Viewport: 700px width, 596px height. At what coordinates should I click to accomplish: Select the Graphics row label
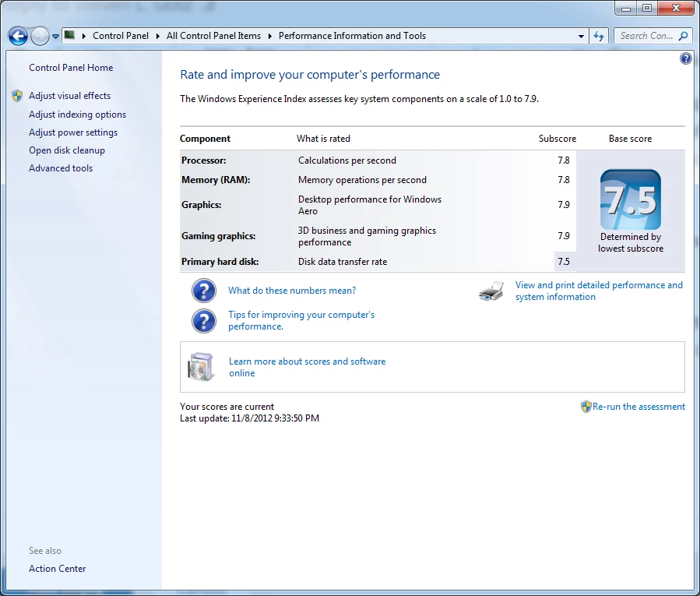click(202, 205)
